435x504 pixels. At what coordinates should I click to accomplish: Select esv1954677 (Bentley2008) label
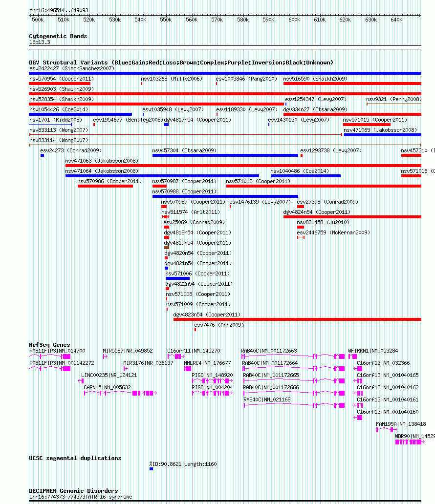coord(128,120)
